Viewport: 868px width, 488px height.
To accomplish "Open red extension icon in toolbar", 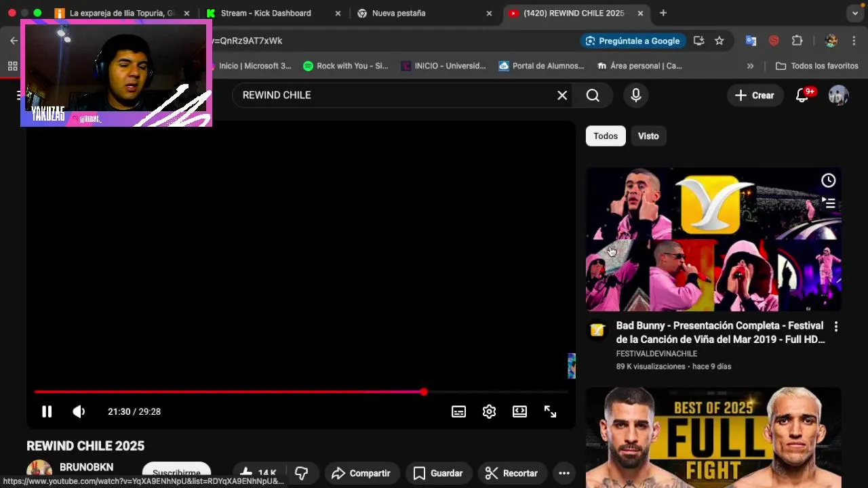I will coord(774,41).
